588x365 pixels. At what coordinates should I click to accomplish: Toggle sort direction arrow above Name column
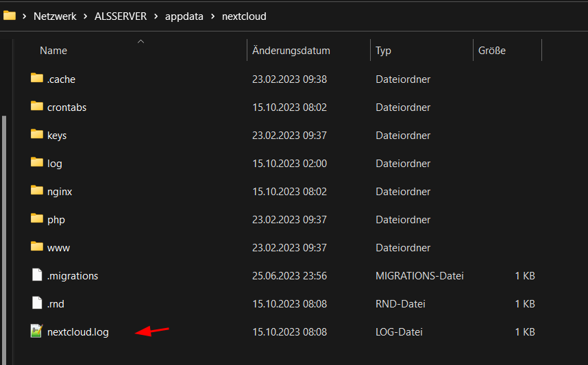[140, 42]
